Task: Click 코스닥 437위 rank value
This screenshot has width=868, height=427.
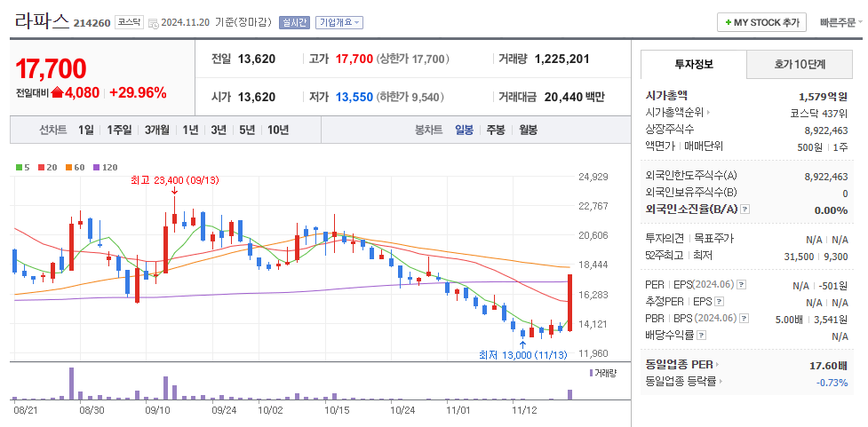Action: pos(819,114)
